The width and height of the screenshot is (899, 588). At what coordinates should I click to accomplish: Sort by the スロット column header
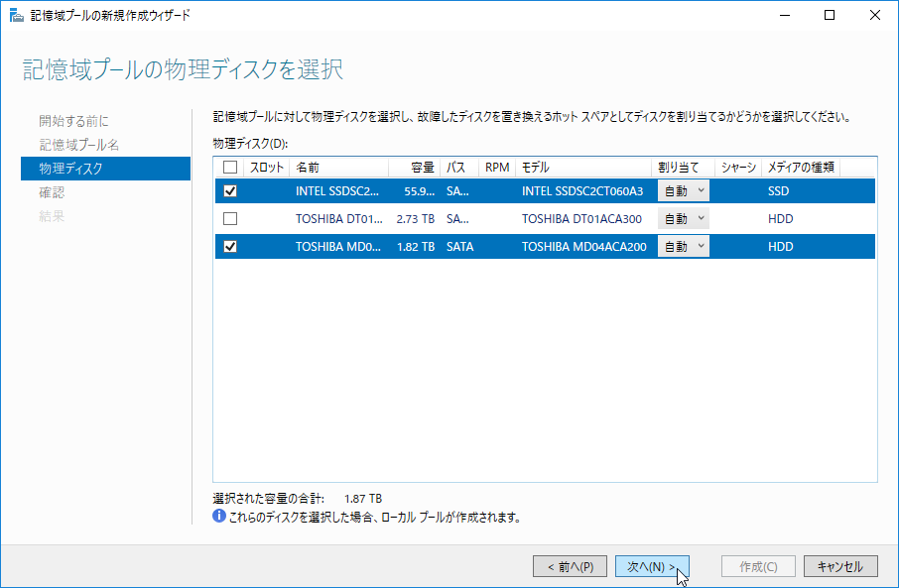click(267, 168)
